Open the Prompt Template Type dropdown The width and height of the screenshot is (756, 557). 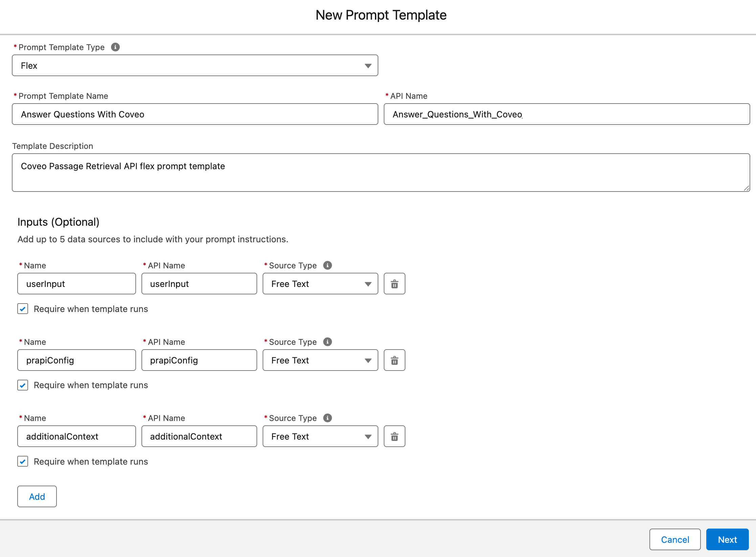pyautogui.click(x=195, y=66)
